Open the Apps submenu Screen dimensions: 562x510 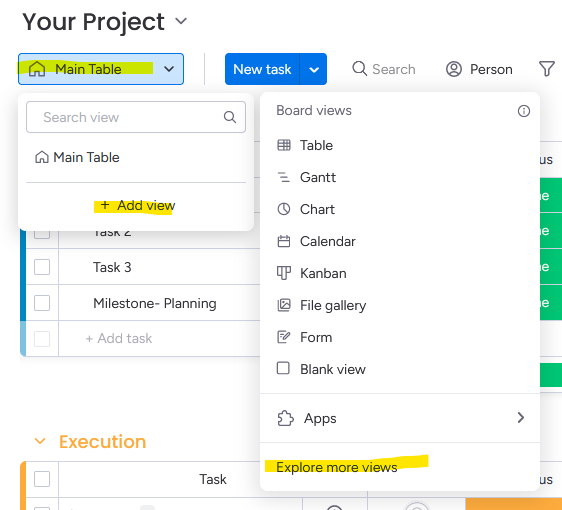[x=400, y=418]
